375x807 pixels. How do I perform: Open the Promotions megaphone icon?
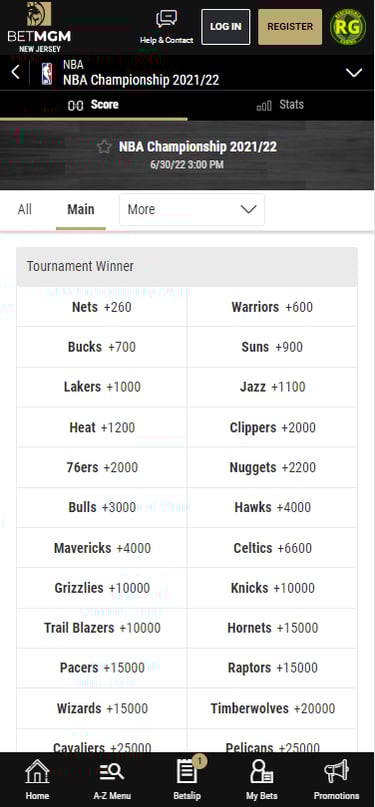pyautogui.click(x=336, y=779)
